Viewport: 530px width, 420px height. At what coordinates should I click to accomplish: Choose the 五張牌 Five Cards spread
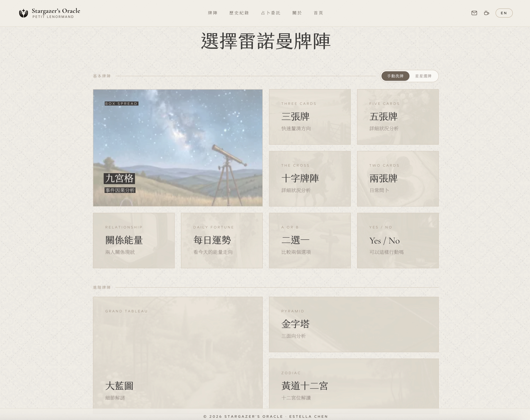click(x=398, y=117)
